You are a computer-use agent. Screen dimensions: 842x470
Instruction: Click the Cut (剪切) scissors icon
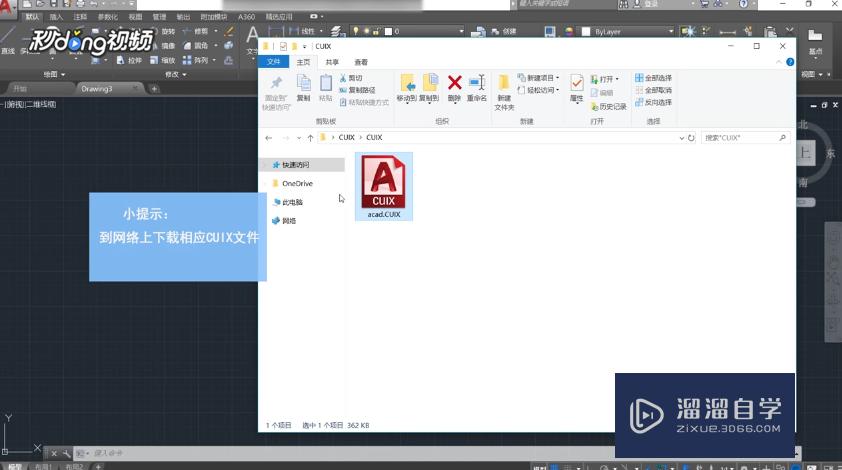point(343,78)
